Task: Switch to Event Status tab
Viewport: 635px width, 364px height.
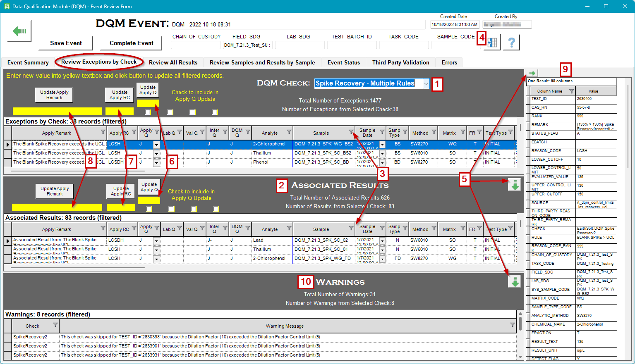Action: pyautogui.click(x=344, y=62)
